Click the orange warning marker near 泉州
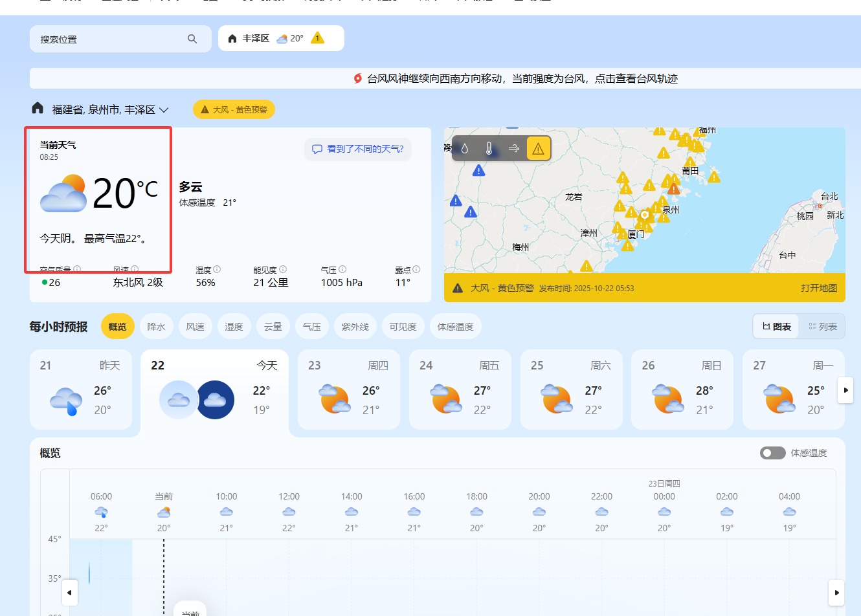The image size is (861, 616). pos(674,188)
